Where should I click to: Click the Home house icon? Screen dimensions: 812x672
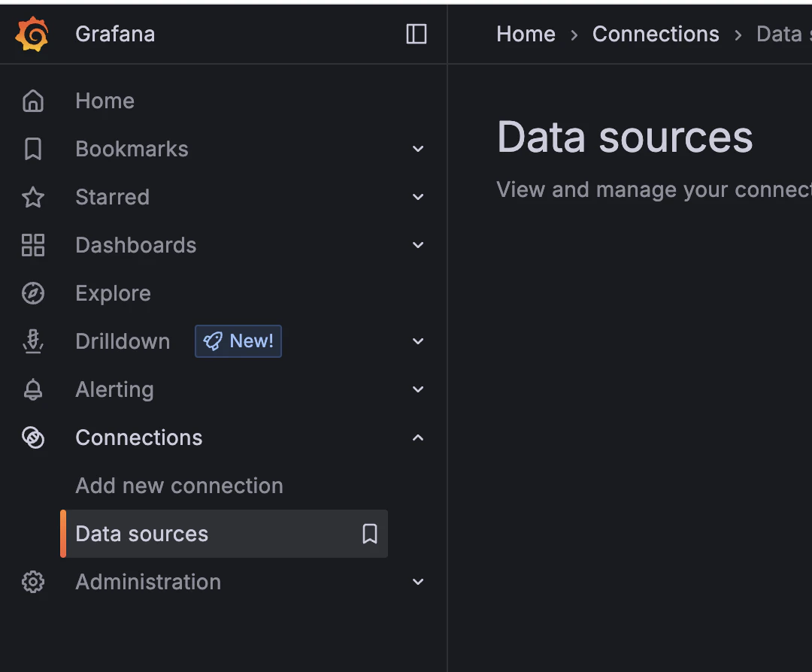coord(33,101)
